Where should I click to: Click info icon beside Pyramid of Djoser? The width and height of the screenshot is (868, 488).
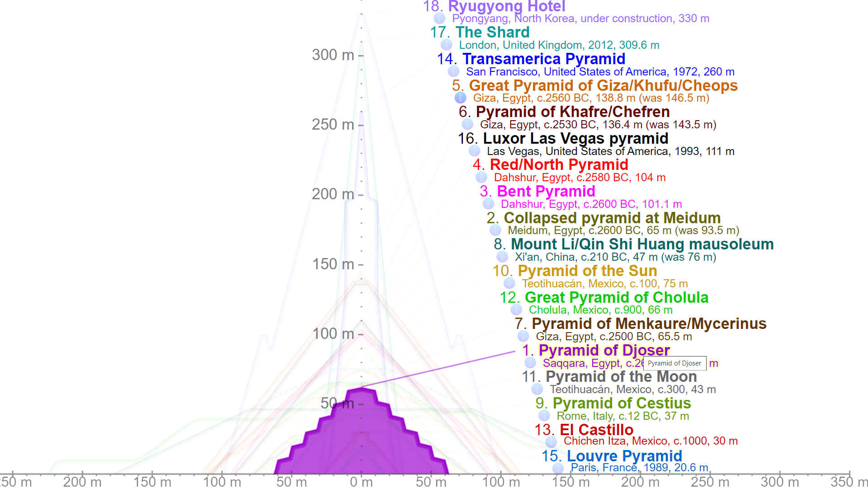530,362
